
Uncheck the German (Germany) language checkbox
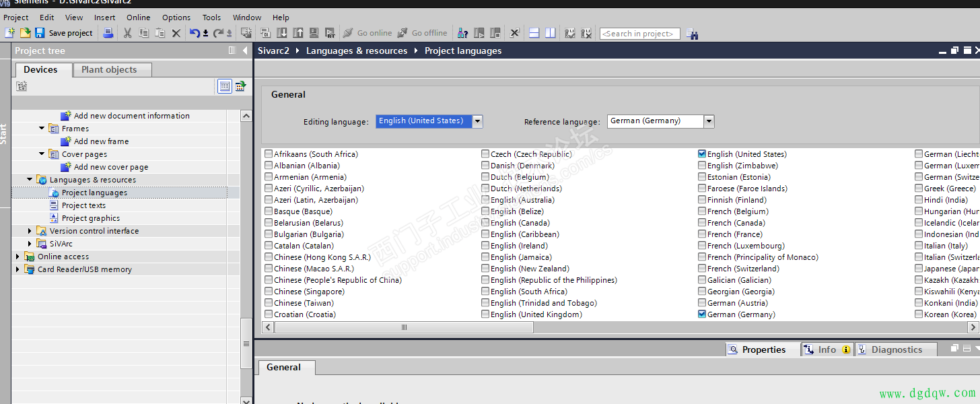(x=703, y=314)
